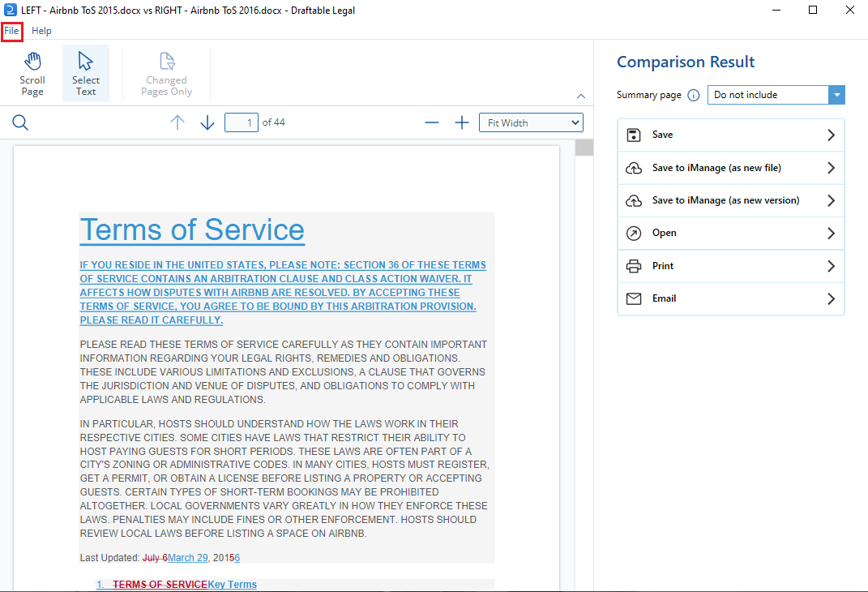
Task: Click the Save to iManage (as new file) cloud icon
Action: (634, 168)
